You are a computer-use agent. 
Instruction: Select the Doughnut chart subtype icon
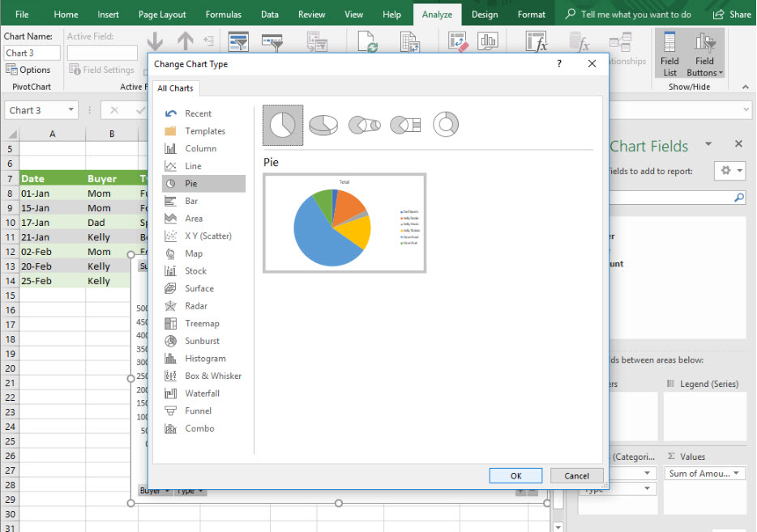pos(446,125)
